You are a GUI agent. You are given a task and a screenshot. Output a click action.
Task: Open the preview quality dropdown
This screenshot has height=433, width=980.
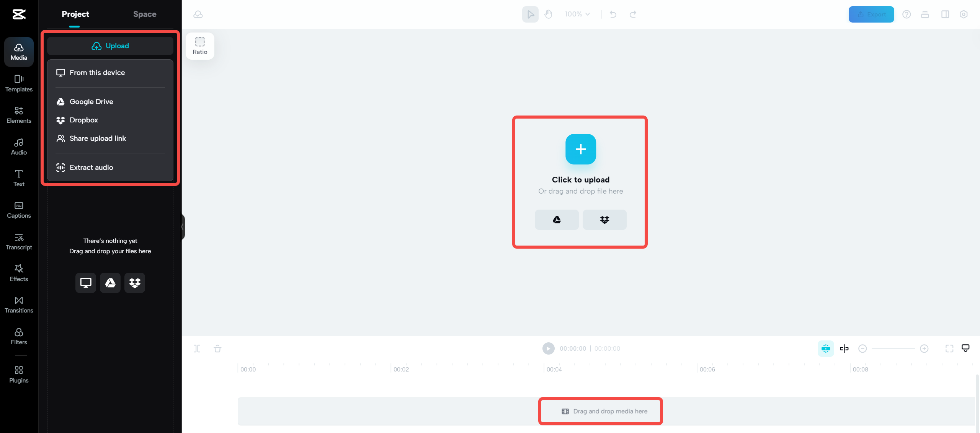pos(965,348)
